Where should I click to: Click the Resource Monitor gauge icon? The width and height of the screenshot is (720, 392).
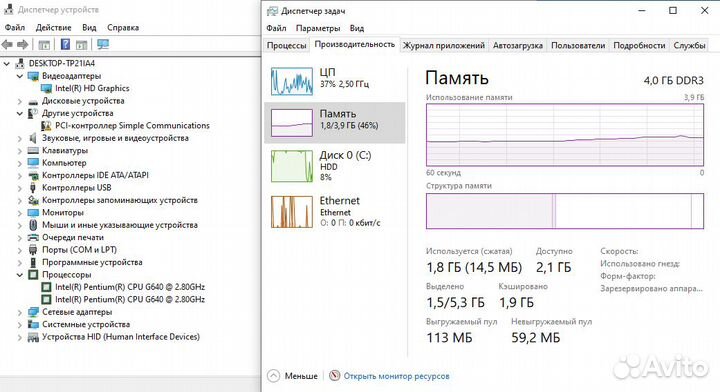point(335,375)
